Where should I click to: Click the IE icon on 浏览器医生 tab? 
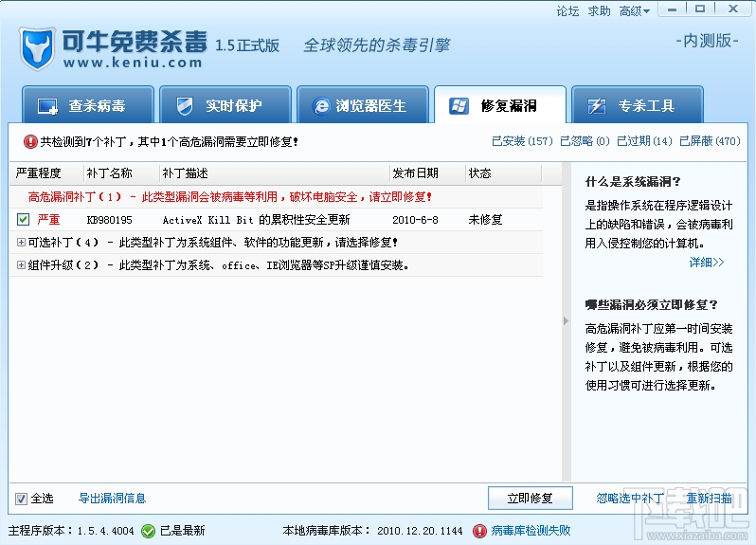pos(321,106)
